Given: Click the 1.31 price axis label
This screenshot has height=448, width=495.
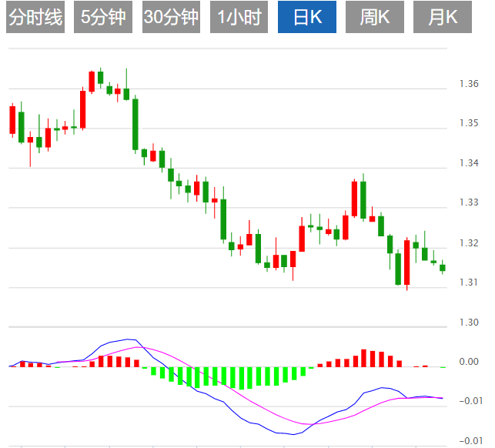Looking at the screenshot, I should [469, 282].
